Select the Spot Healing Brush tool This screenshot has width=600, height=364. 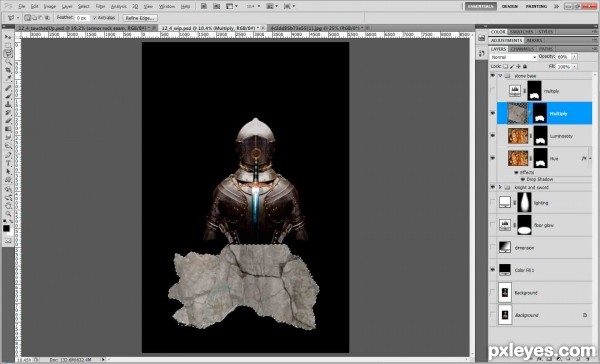8,88
